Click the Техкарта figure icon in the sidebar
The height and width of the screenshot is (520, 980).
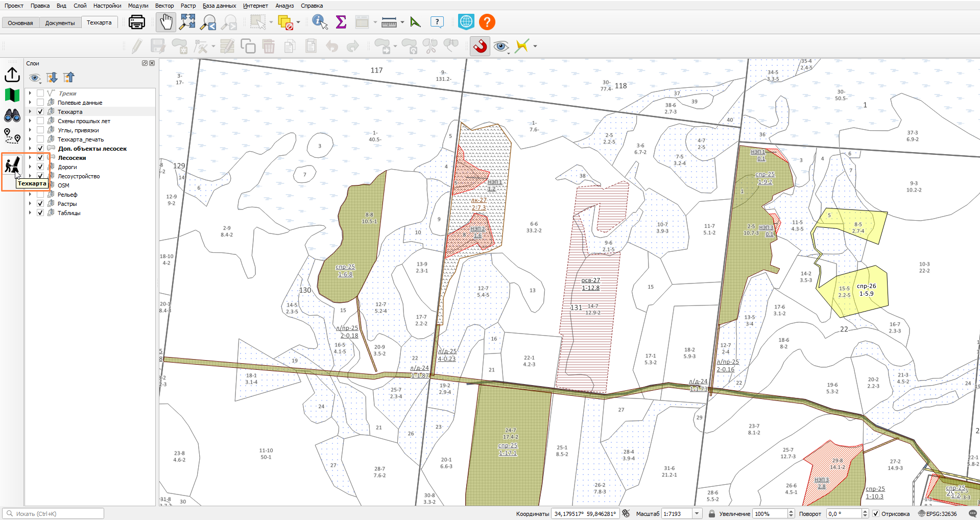[12, 164]
